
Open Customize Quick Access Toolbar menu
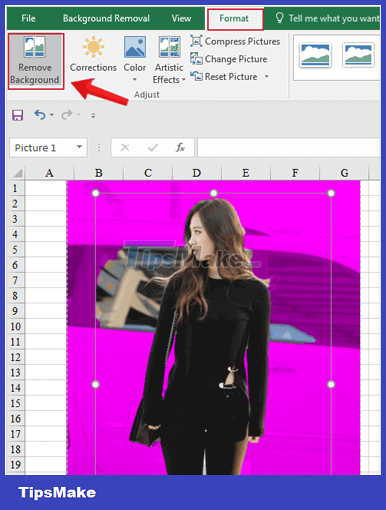click(93, 116)
